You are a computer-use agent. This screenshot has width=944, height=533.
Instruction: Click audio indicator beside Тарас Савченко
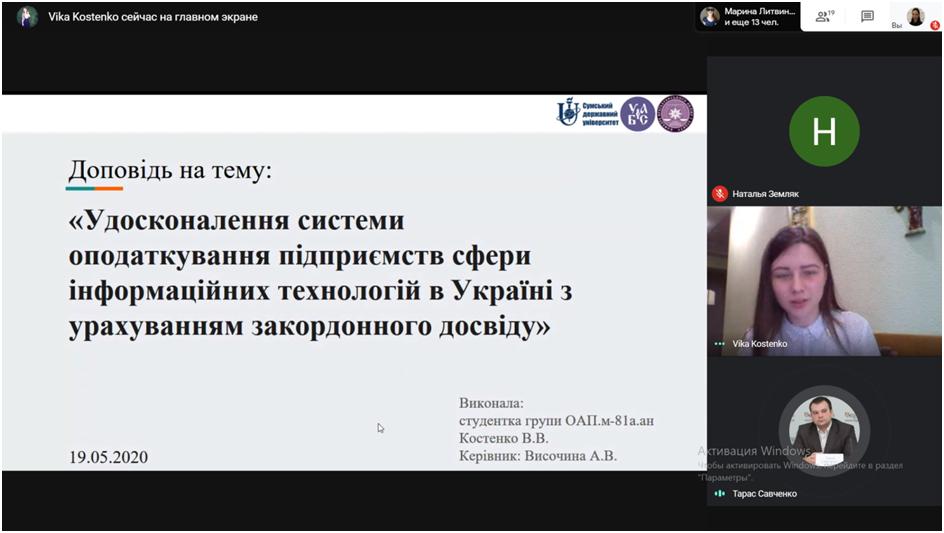pos(719,494)
